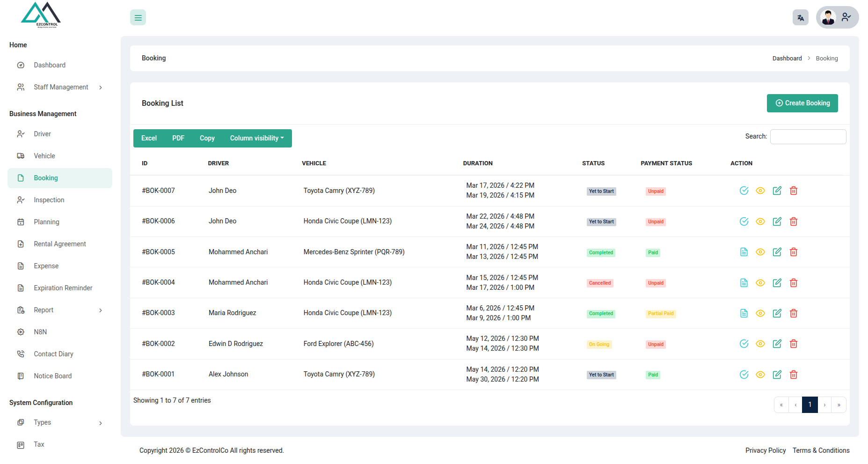Open the Rental Agreement sidebar item
The image size is (868, 464).
60,244
